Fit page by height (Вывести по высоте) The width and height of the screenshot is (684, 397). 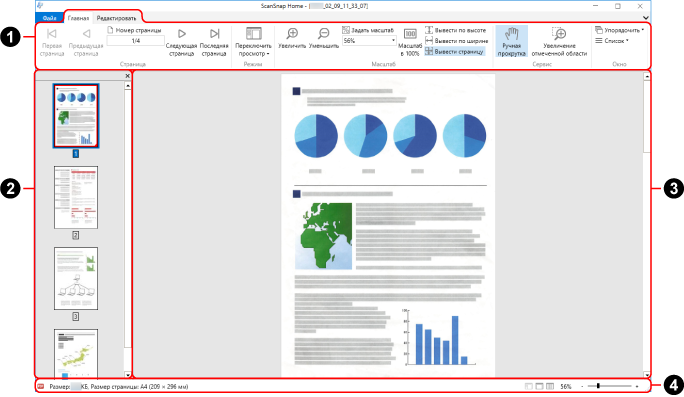455,30
